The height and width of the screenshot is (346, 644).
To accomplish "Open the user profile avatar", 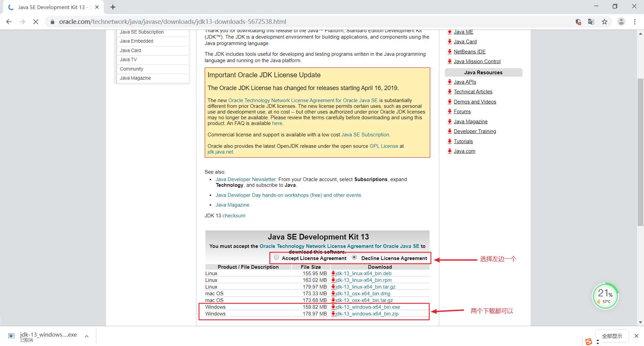I will [621, 22].
